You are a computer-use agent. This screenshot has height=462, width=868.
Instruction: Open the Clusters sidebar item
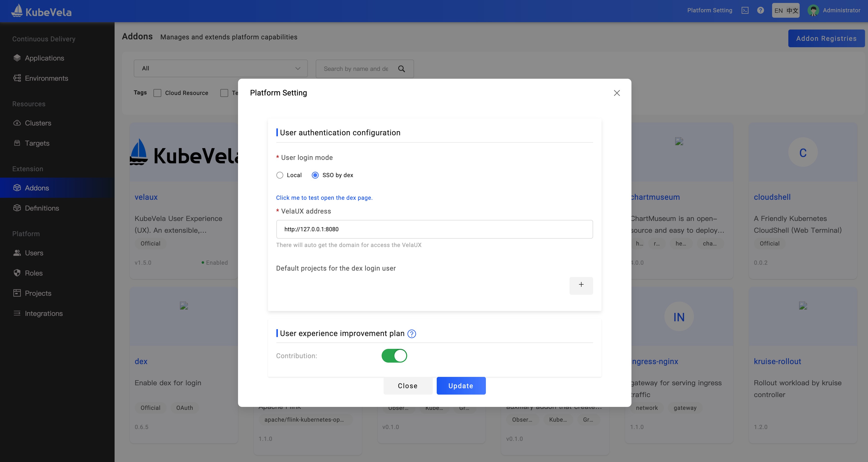(x=38, y=123)
